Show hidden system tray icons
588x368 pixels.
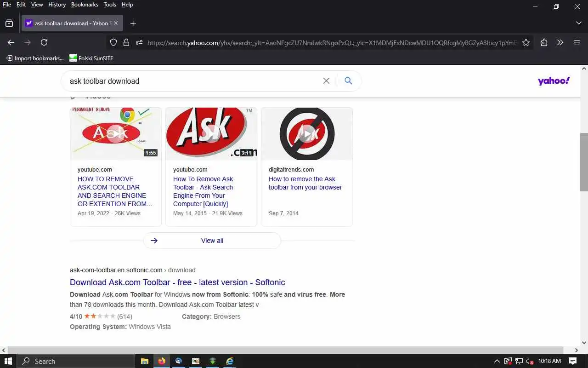point(497,361)
